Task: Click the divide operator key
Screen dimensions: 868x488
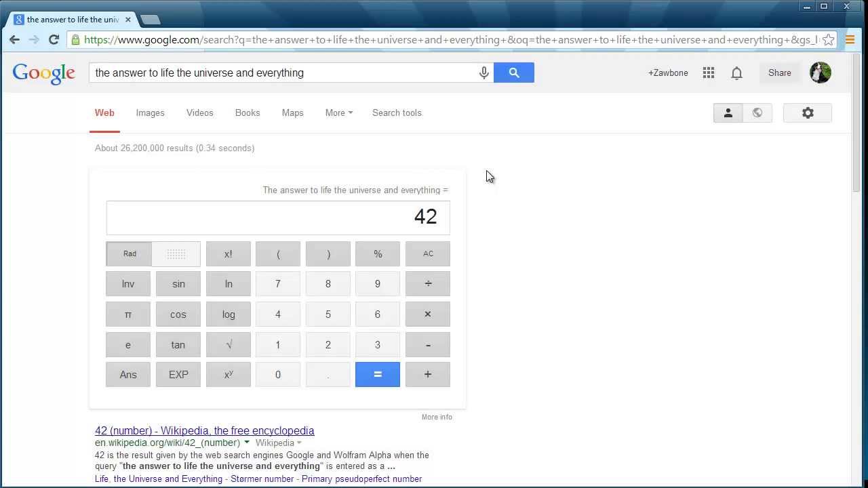Action: click(428, 284)
